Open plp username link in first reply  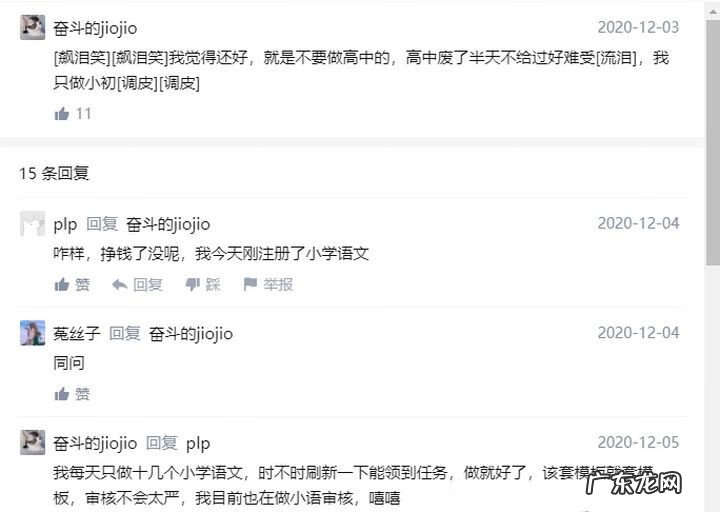point(65,225)
